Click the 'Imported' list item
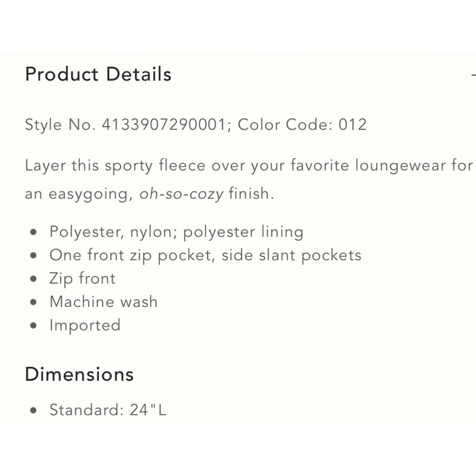Screen dimensions: 476x476 (x=85, y=326)
